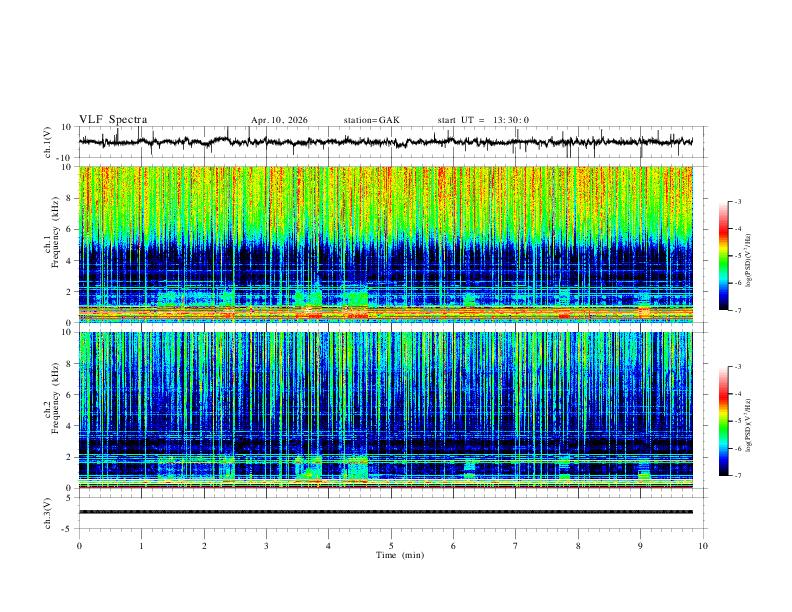Click the ch.1 frequency tick label "6"
Image resolution: width=792 pixels, height=612 pixels.
click(69, 229)
